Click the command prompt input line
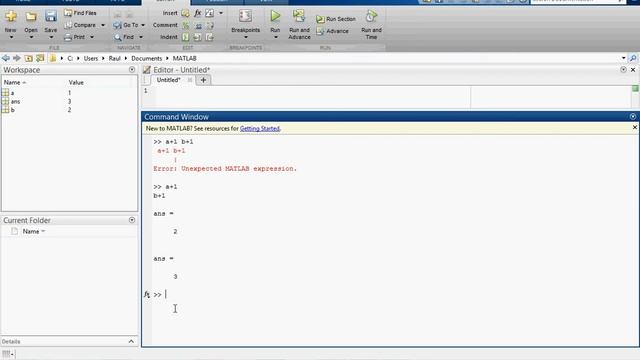640x360 pixels. (x=394, y=294)
